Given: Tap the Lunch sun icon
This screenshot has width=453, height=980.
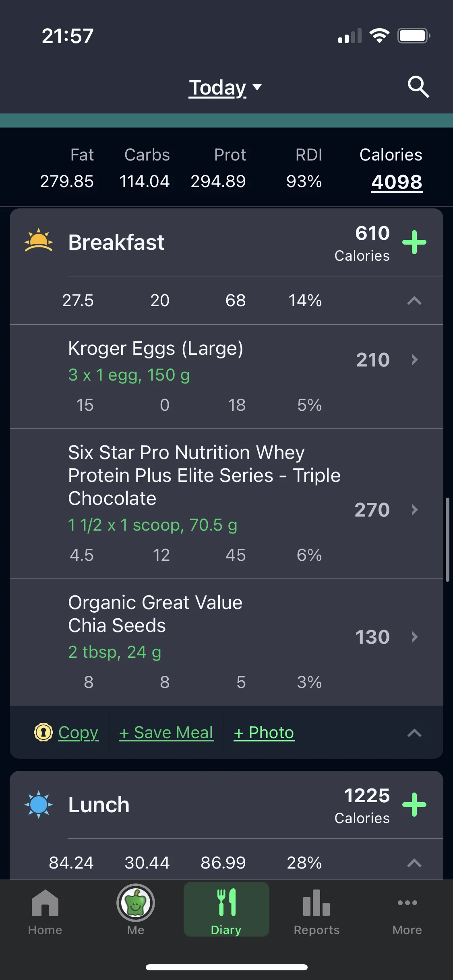Looking at the screenshot, I should coord(39,805).
